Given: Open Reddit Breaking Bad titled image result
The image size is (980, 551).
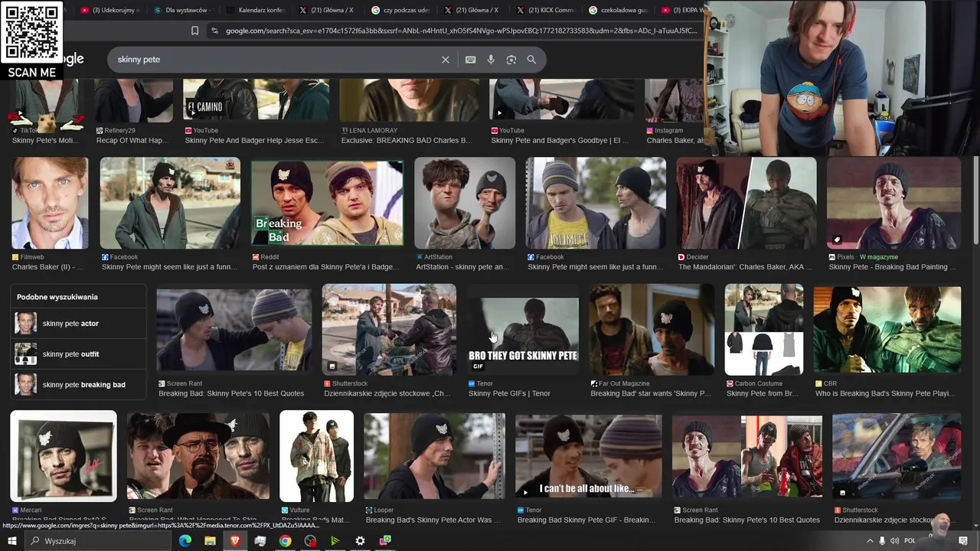Looking at the screenshot, I should (x=327, y=203).
